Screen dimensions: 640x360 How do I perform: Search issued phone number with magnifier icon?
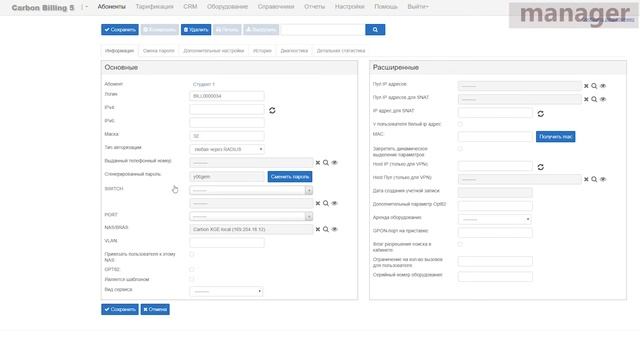coord(326,162)
